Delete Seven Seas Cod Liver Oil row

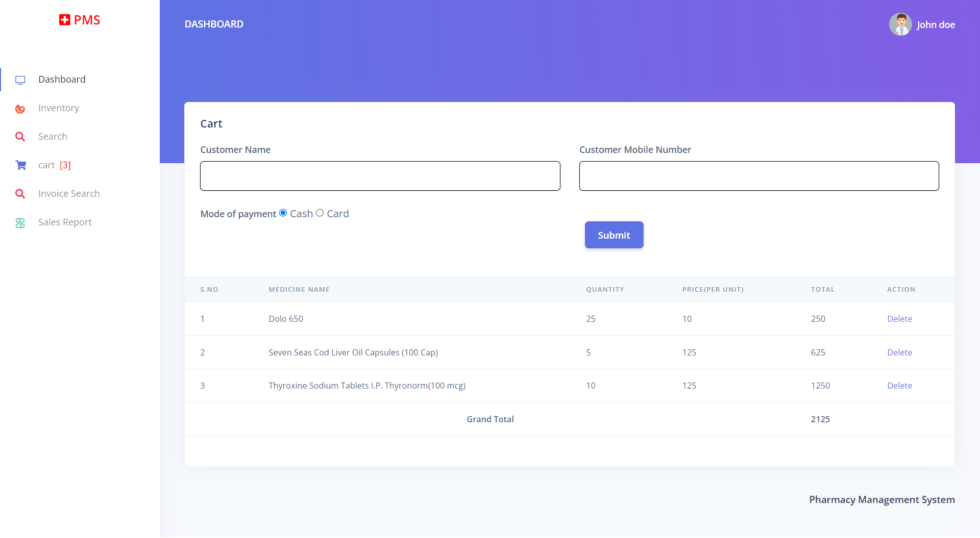(x=899, y=352)
